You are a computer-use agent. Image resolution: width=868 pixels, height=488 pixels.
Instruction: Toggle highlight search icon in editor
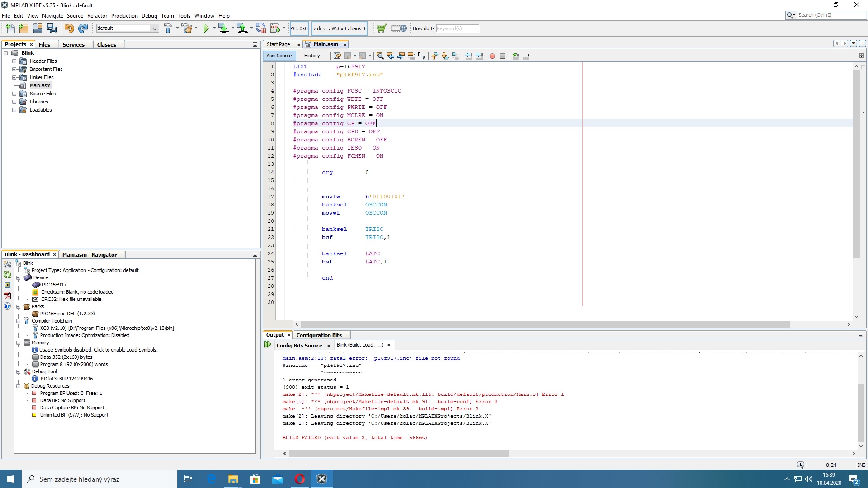pos(411,56)
